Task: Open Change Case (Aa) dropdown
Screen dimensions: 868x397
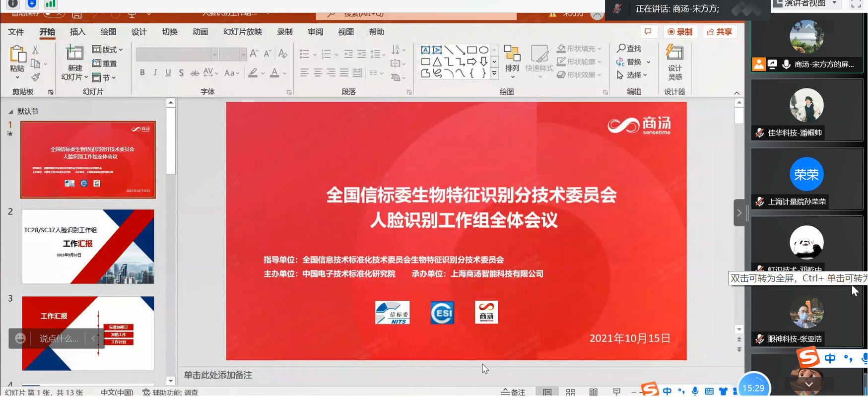Action: click(x=232, y=73)
